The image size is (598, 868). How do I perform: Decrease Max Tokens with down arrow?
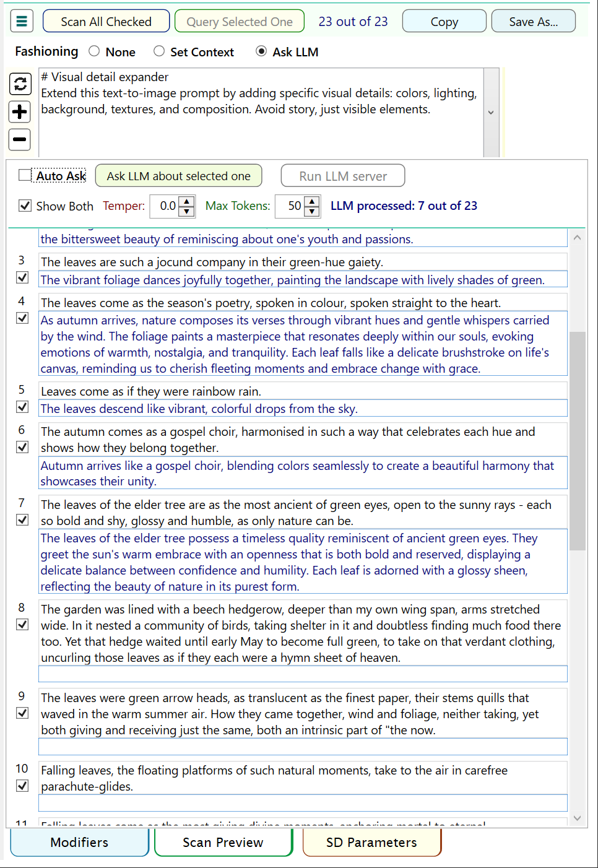pos(313,212)
